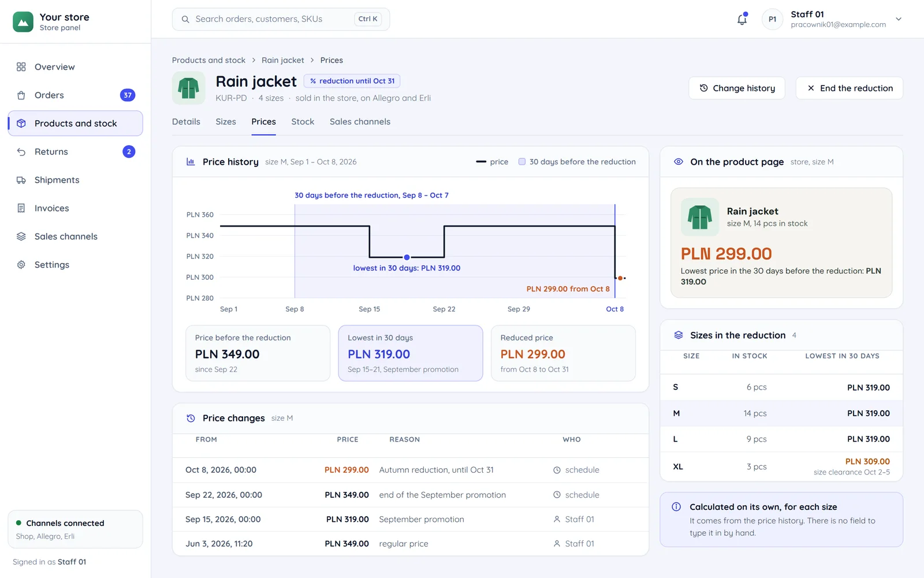Select the XL size row
This screenshot has width=924, height=578.
click(781, 466)
